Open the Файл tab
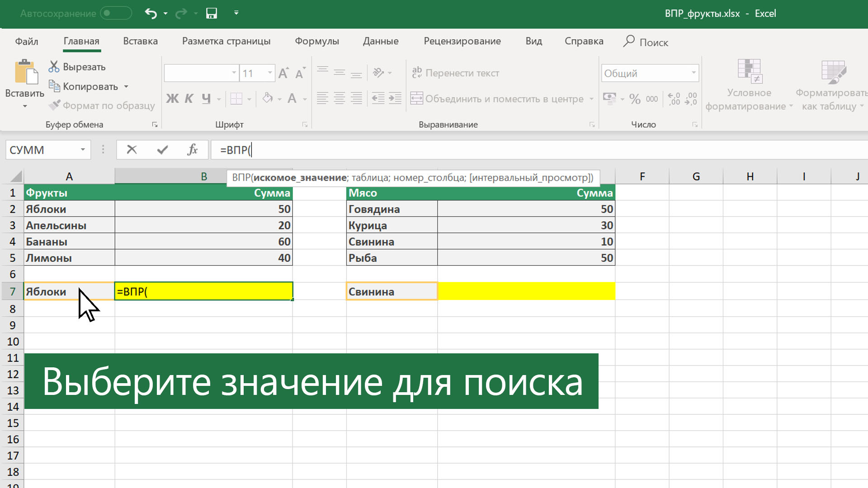The width and height of the screenshot is (868, 488). (x=27, y=41)
